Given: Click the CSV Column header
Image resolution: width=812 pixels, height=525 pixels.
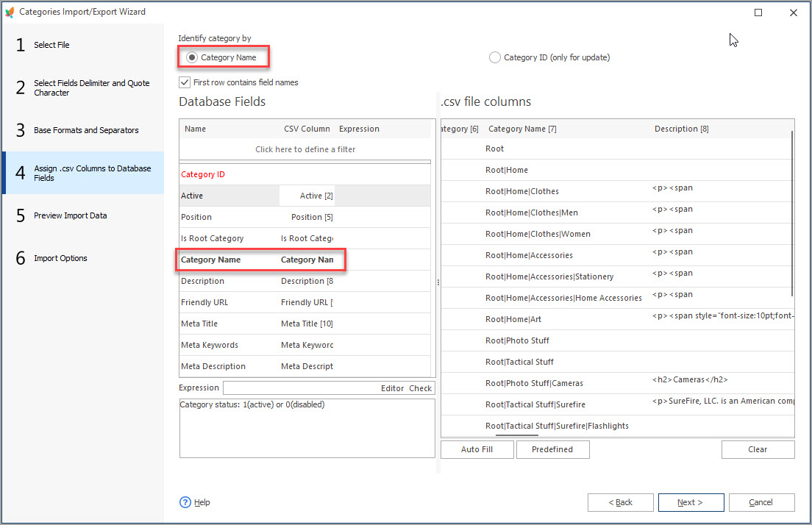Looking at the screenshot, I should pyautogui.click(x=307, y=129).
